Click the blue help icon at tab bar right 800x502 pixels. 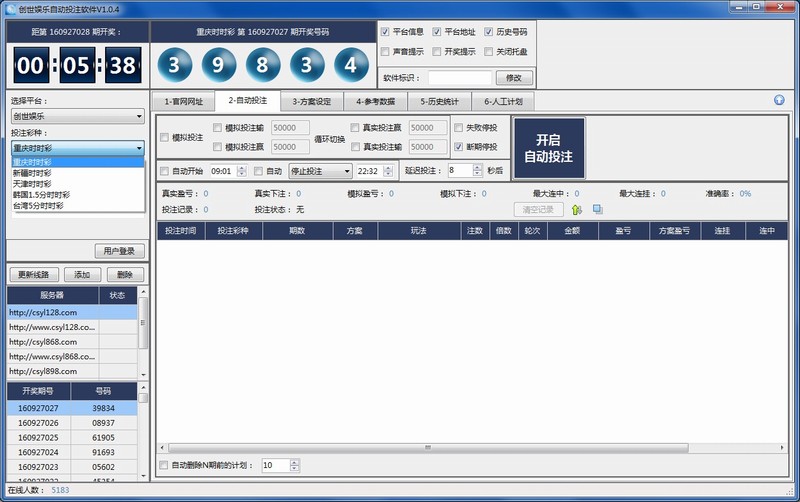pyautogui.click(x=779, y=100)
